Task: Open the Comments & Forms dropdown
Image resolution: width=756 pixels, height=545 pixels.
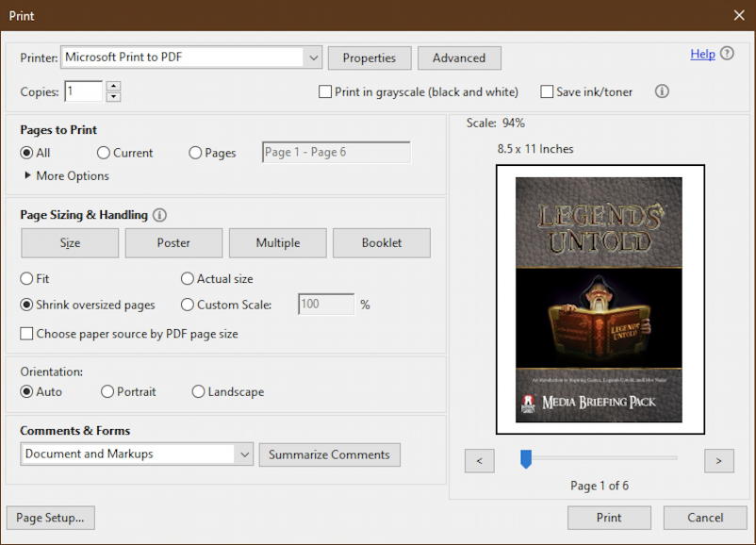Action: tap(245, 454)
